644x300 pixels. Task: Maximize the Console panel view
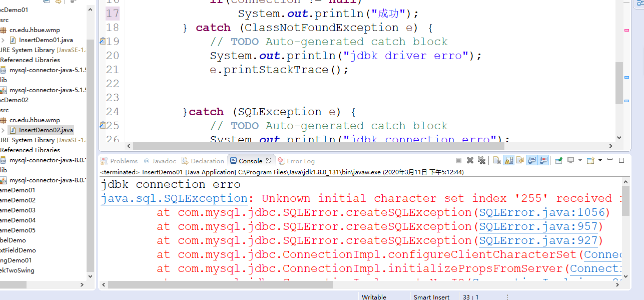(621, 160)
